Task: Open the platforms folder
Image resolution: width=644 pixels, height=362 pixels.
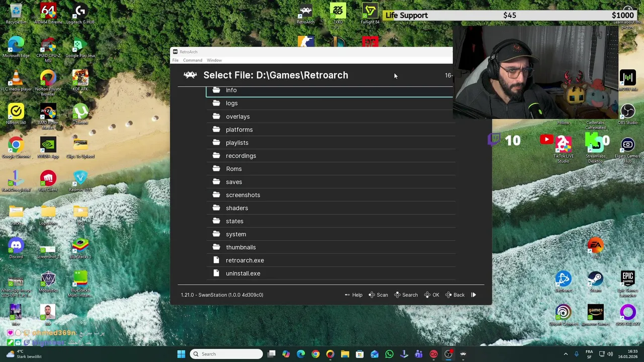Action: [x=330, y=129]
